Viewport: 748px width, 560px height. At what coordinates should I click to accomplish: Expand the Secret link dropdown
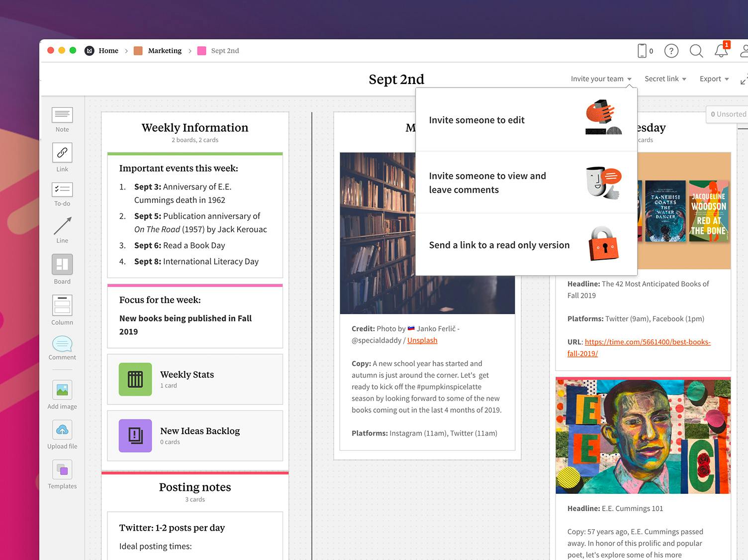click(665, 79)
